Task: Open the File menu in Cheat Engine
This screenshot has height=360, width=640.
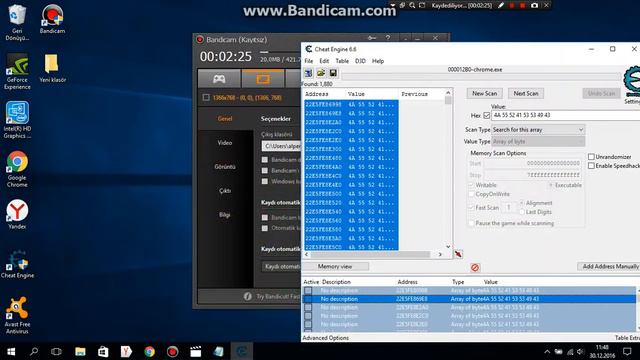Action: click(309, 61)
